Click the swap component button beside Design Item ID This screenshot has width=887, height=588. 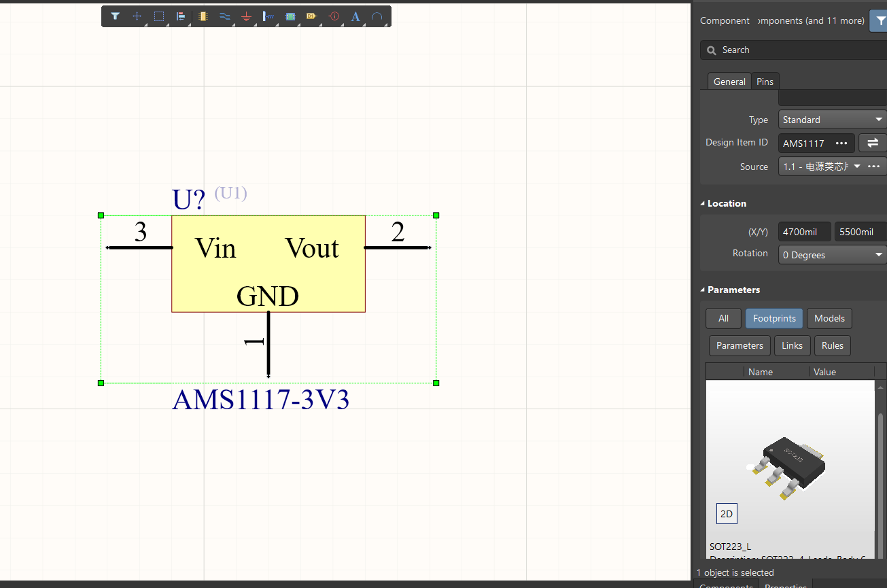[873, 143]
